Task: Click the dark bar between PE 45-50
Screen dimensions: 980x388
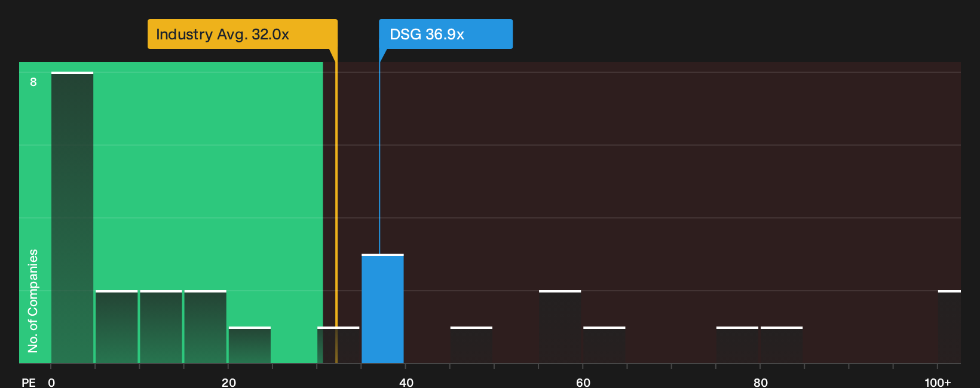Action: 471,345
